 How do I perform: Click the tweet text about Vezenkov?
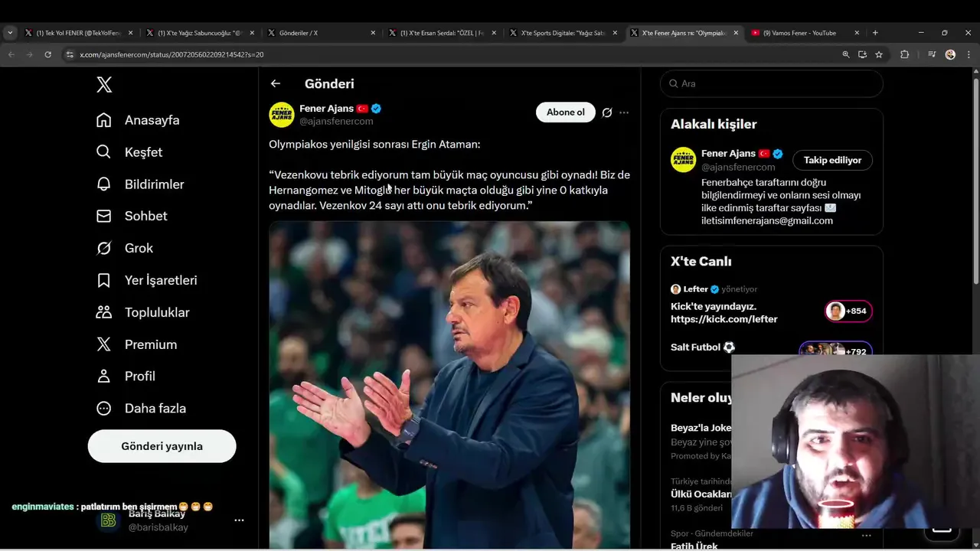point(449,190)
